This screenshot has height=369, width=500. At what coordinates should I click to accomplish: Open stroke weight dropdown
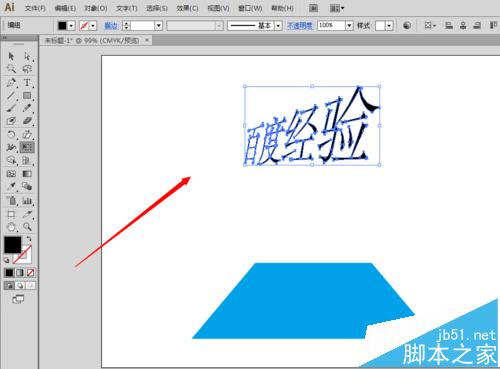(159, 25)
